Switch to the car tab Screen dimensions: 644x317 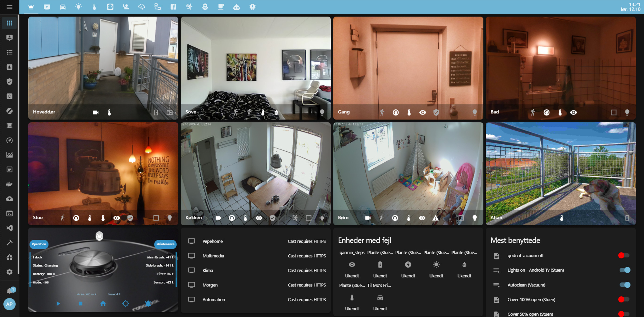click(x=63, y=7)
